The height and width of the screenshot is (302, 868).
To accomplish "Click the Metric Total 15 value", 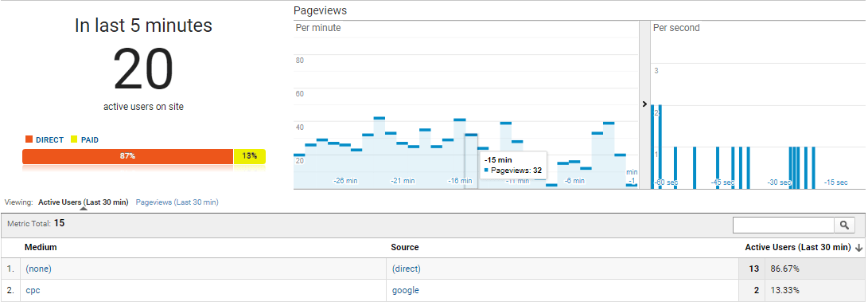I will (59, 223).
